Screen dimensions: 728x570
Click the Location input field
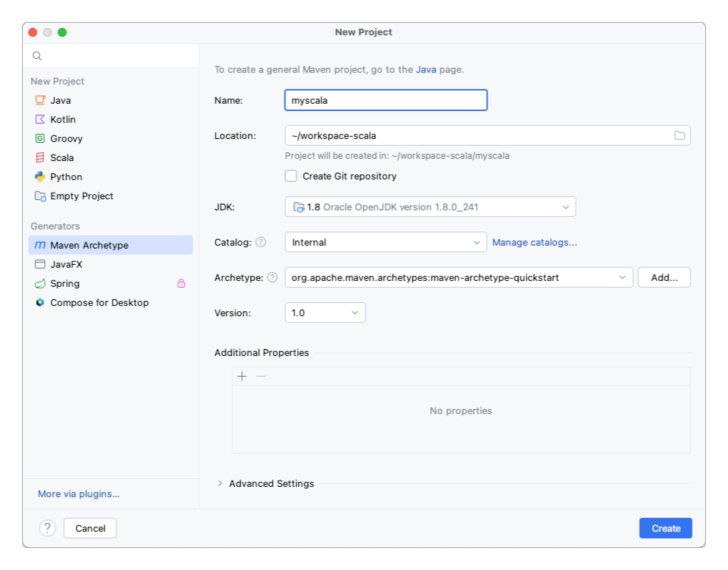(488, 135)
